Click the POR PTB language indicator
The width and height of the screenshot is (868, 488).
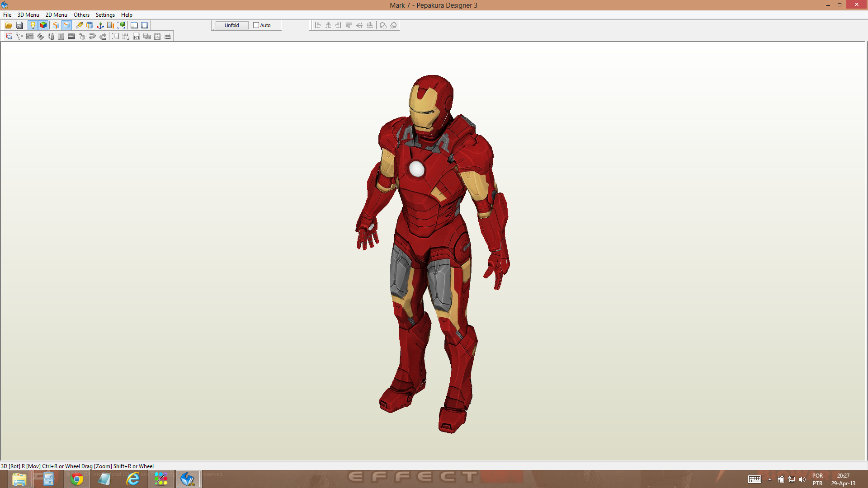coord(817,479)
